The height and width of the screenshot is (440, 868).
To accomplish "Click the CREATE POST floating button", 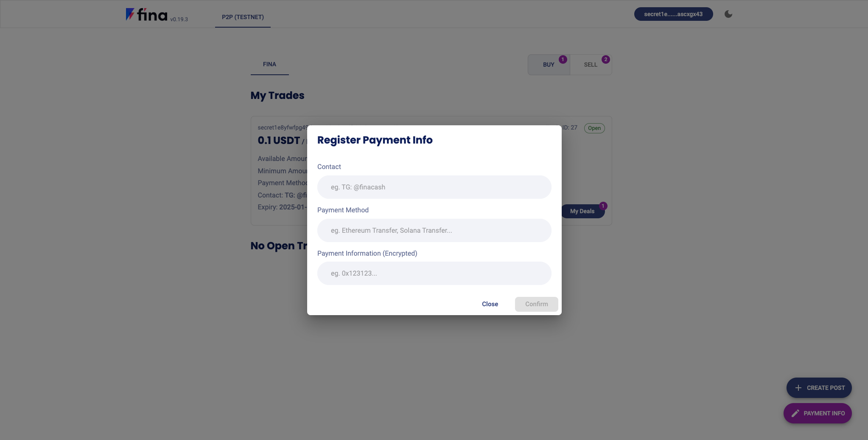I will (819, 388).
